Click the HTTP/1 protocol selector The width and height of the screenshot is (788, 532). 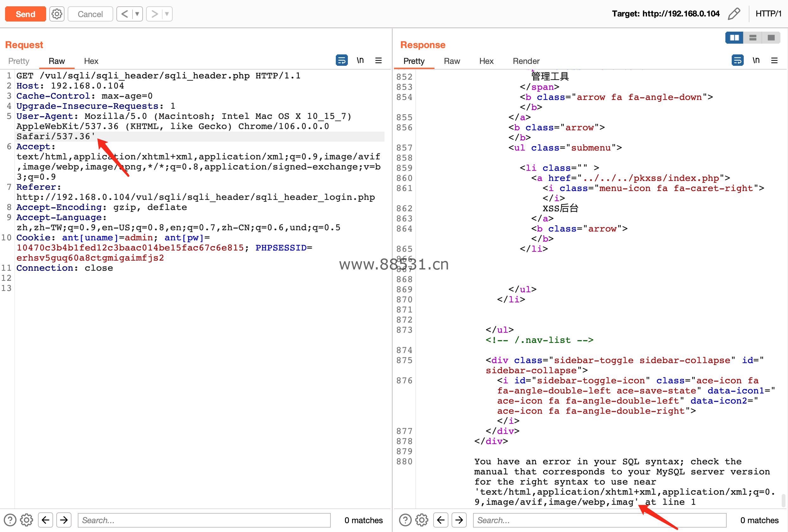tap(768, 14)
